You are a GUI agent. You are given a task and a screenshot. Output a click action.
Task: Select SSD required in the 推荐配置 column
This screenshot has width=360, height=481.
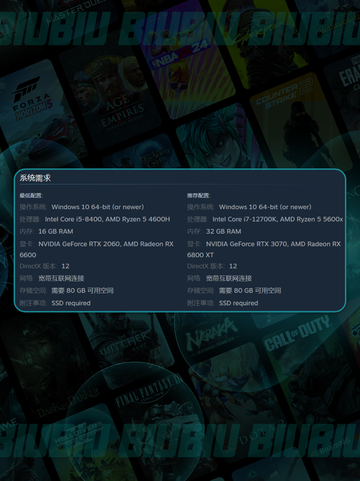point(238,303)
